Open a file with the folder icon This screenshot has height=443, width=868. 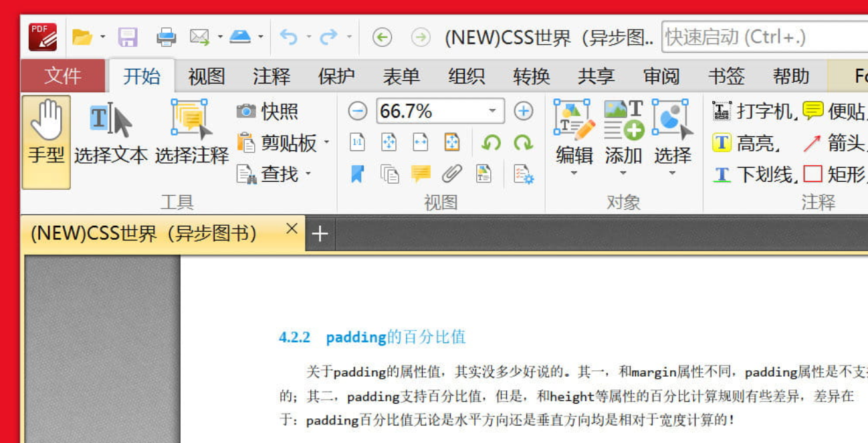[x=82, y=37]
